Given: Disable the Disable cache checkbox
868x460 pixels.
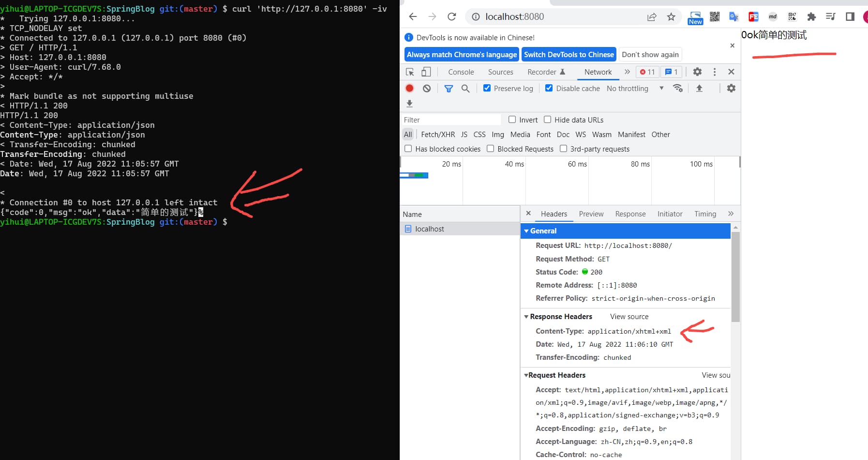Looking at the screenshot, I should point(549,88).
